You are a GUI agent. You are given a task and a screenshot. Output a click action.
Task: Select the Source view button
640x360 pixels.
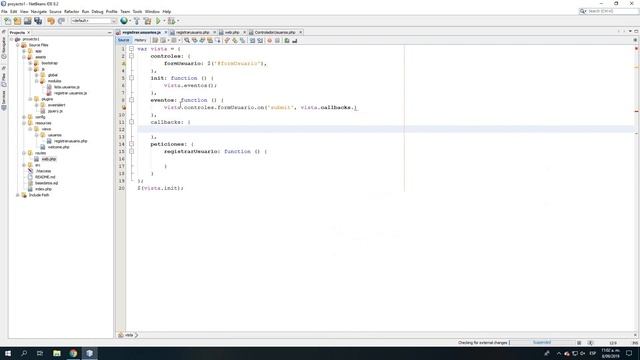click(x=123, y=40)
